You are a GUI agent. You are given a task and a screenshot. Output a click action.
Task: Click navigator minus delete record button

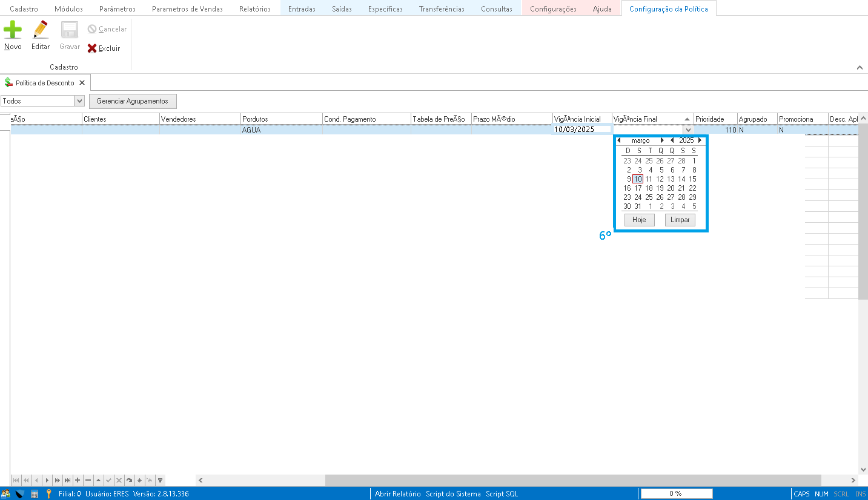point(88,480)
